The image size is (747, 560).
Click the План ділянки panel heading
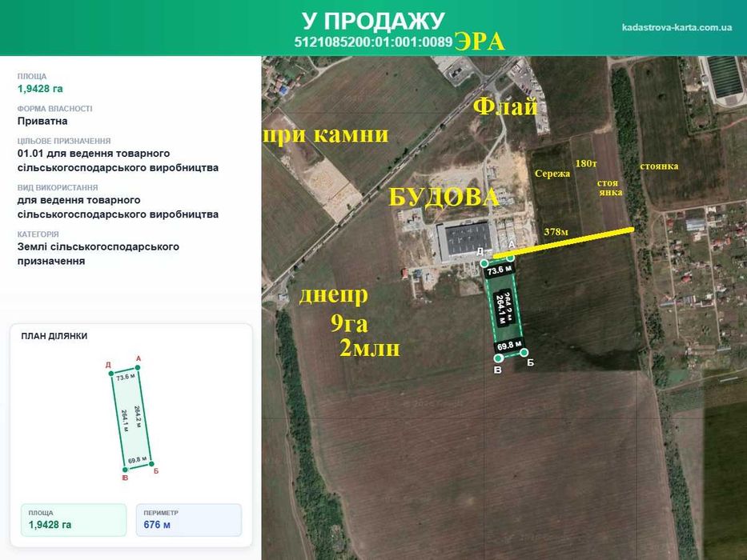coord(54,336)
